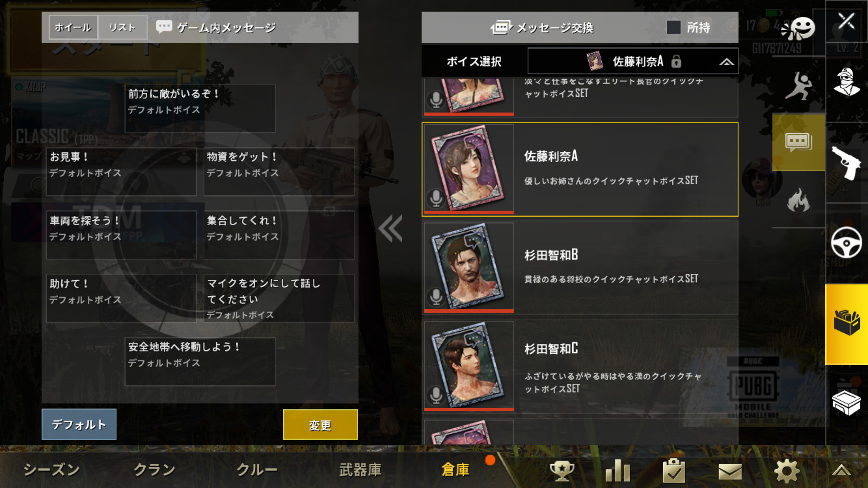Expand the bottom bar up-arrow
868x488 pixels.
[841, 470]
